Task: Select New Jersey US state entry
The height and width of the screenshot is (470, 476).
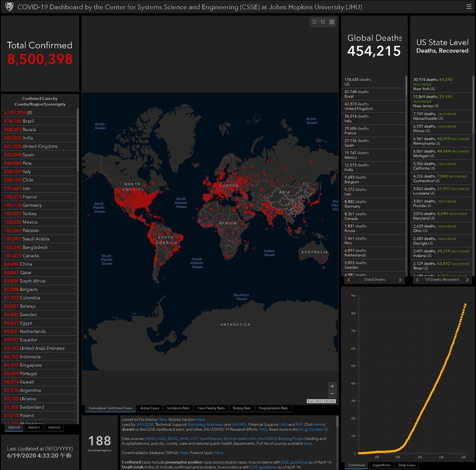Action: tap(441, 101)
